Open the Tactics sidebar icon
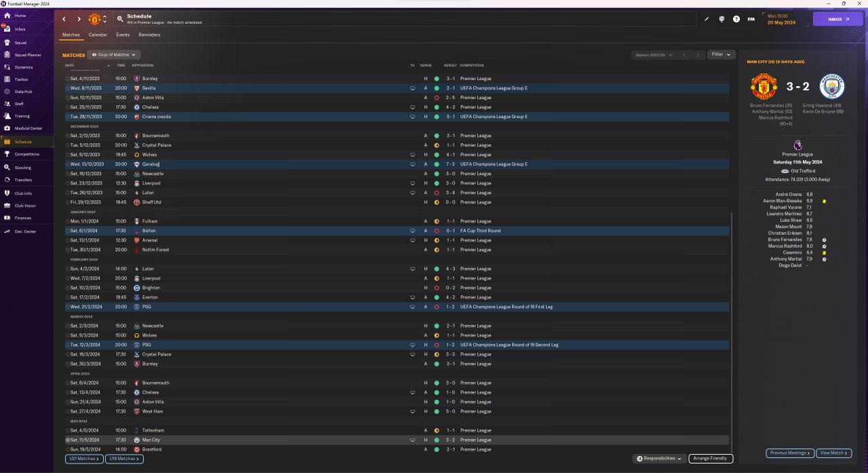Screen dimensions: 868x473 point(6,79)
